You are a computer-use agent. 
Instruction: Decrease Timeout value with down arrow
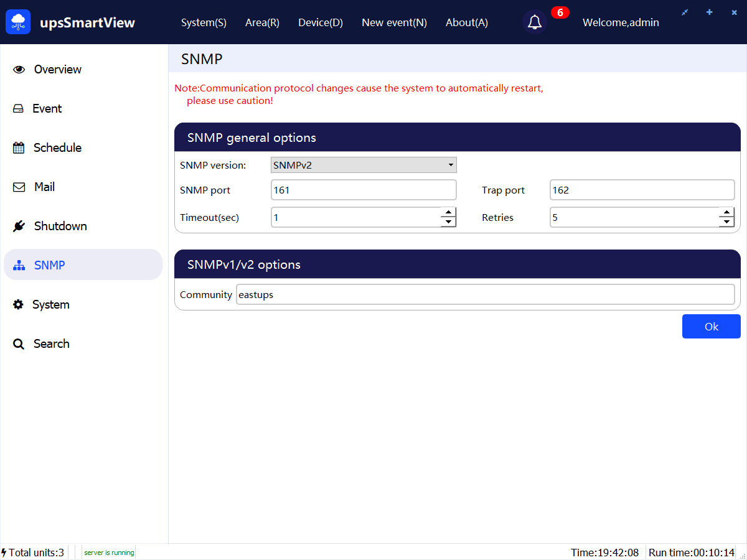[x=448, y=222]
